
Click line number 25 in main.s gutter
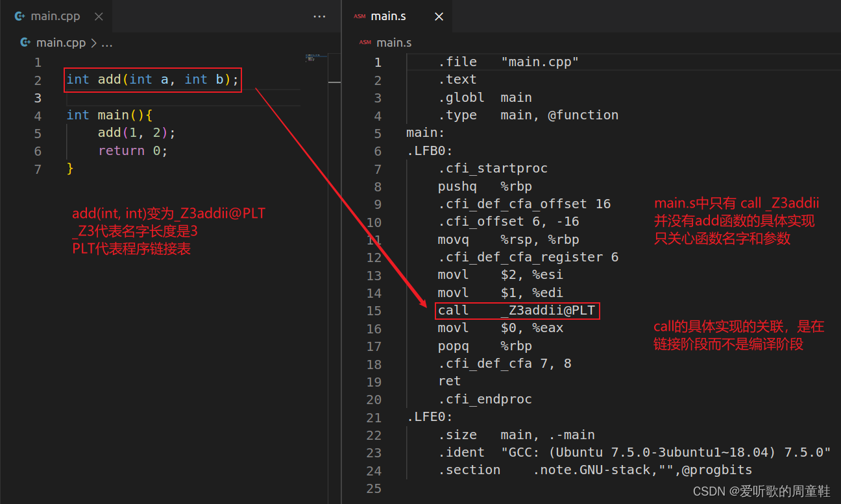[x=374, y=488]
